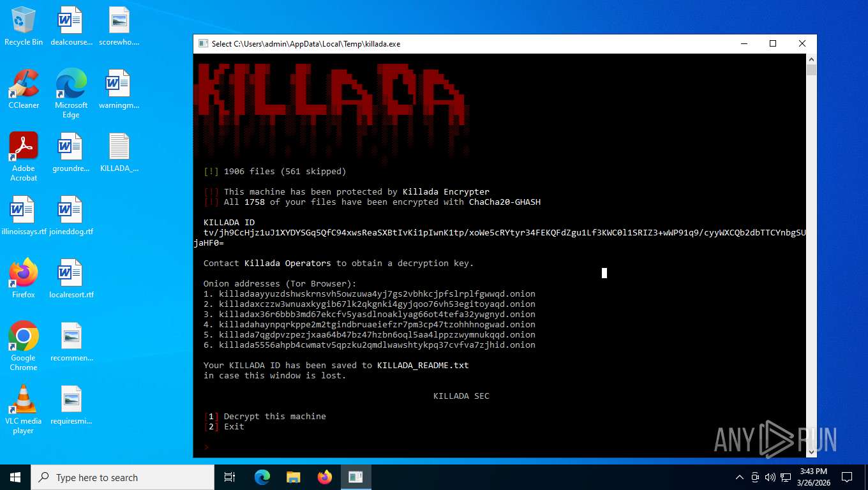Maximize the killada.exe console window

pyautogui.click(x=773, y=44)
